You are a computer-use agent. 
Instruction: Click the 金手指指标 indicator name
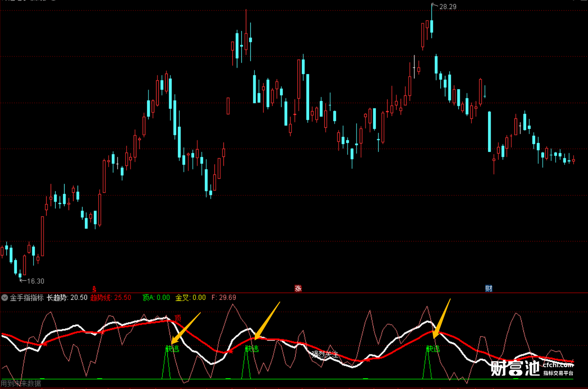[x=27, y=298]
